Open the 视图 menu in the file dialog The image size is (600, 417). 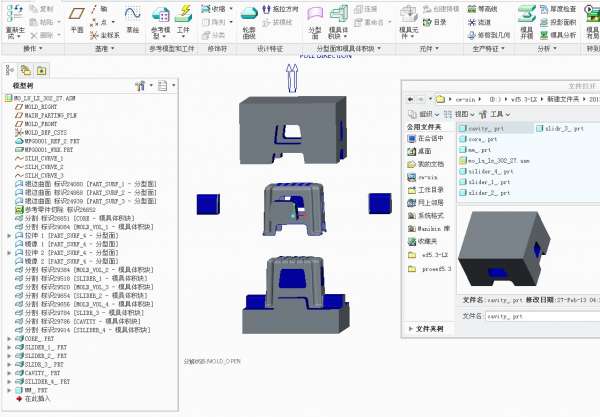point(459,114)
